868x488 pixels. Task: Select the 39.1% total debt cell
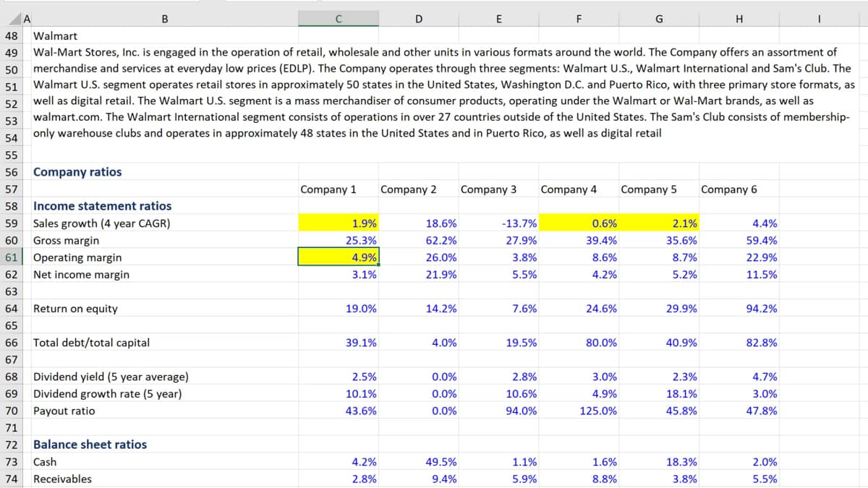tap(339, 343)
